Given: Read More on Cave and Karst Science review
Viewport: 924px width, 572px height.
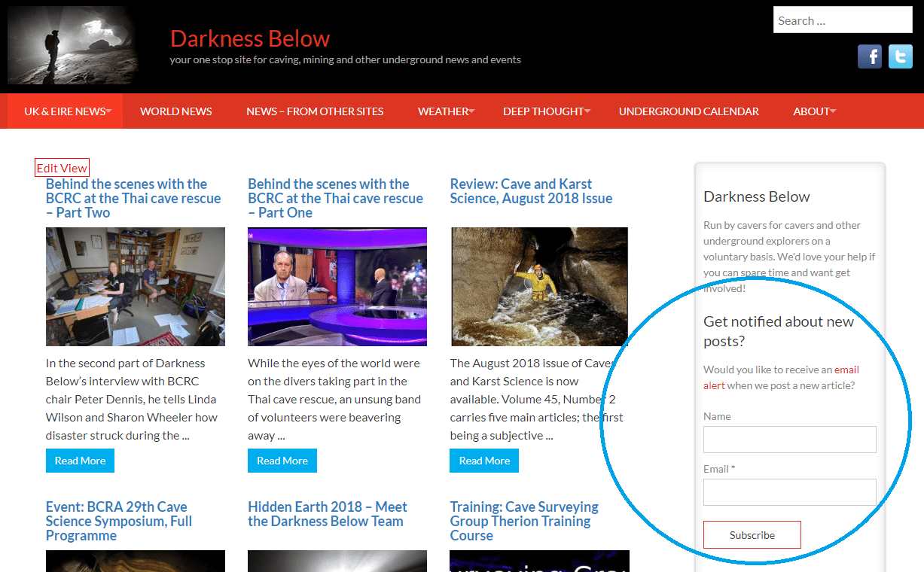Looking at the screenshot, I should click(x=484, y=461).
